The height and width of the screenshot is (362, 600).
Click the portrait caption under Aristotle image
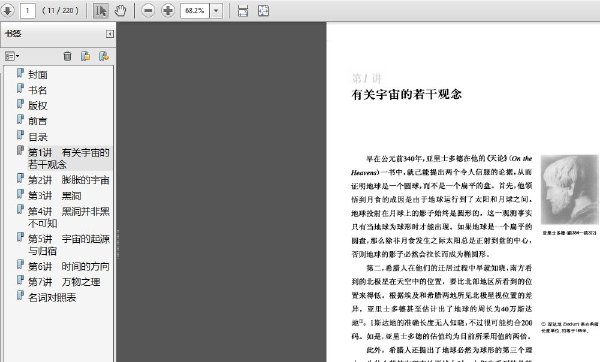[569, 233]
